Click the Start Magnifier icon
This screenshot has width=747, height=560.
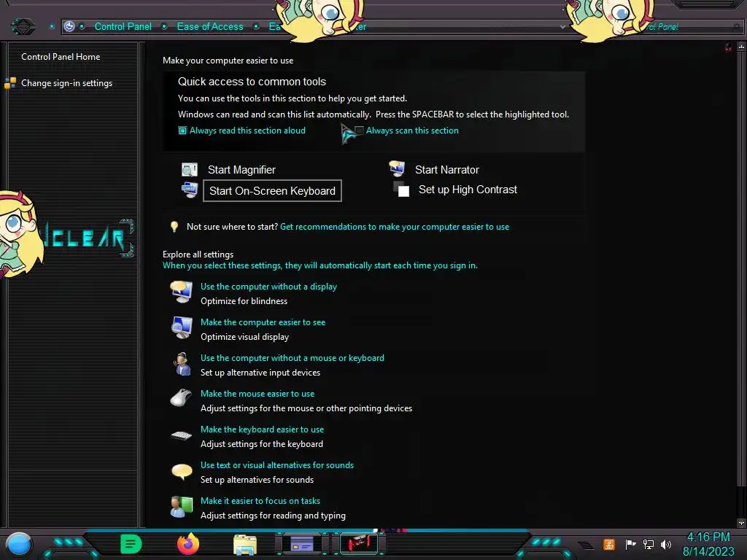[x=190, y=169]
